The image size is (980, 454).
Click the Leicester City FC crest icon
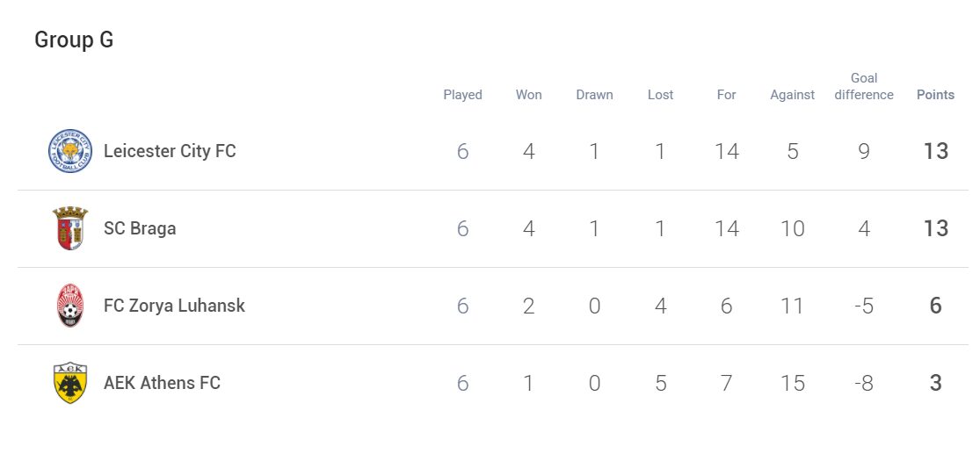click(x=70, y=151)
